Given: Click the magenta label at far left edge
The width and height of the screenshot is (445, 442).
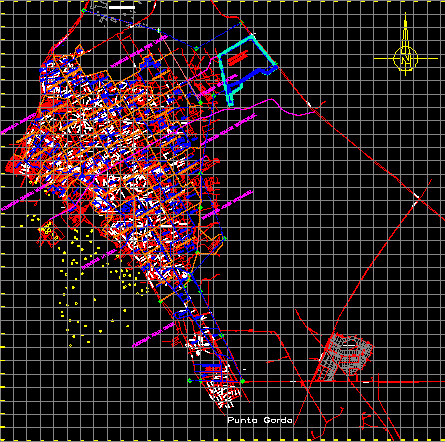Looking at the screenshot, I should tap(14, 124).
